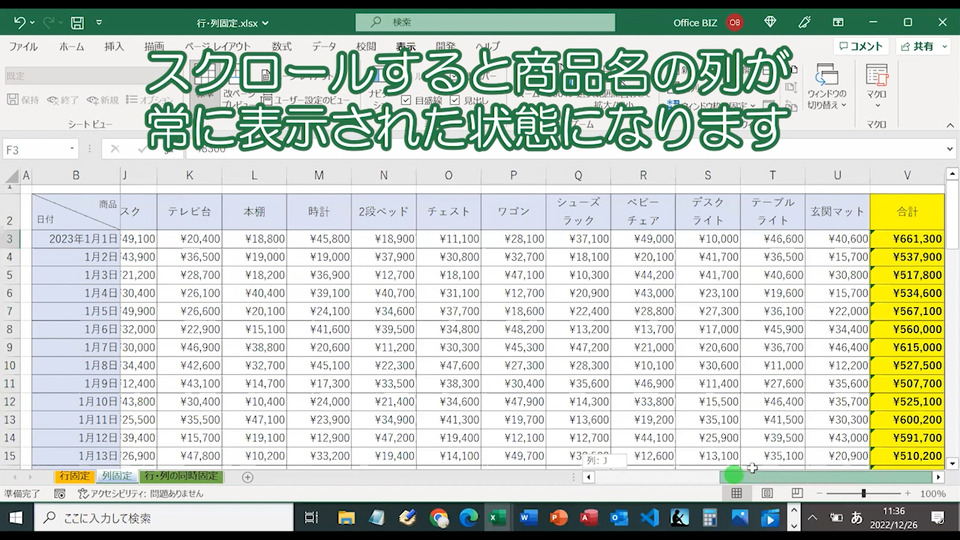
Task: Open Visual Studio Code on taskbar
Action: pos(650,518)
